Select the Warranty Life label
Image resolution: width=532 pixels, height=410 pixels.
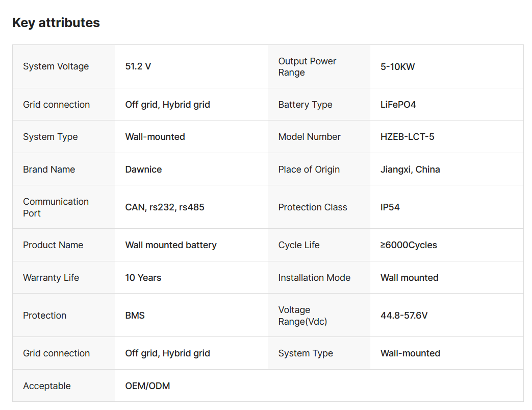51,278
